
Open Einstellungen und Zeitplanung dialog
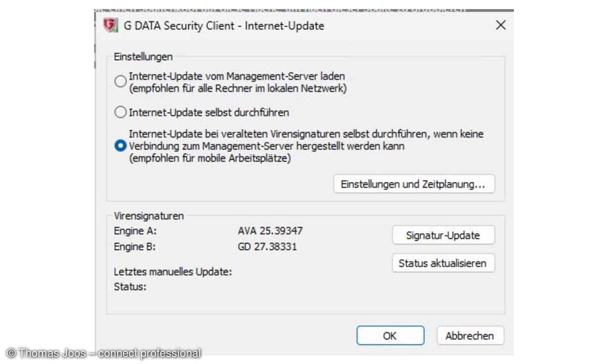pos(414,184)
